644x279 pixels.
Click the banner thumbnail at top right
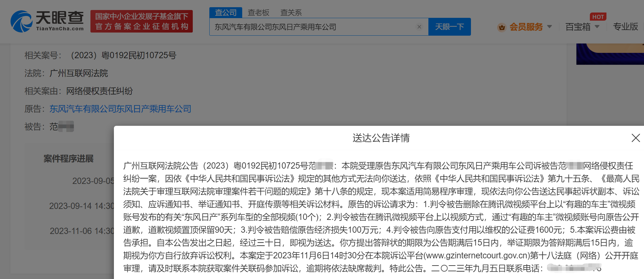610,54
